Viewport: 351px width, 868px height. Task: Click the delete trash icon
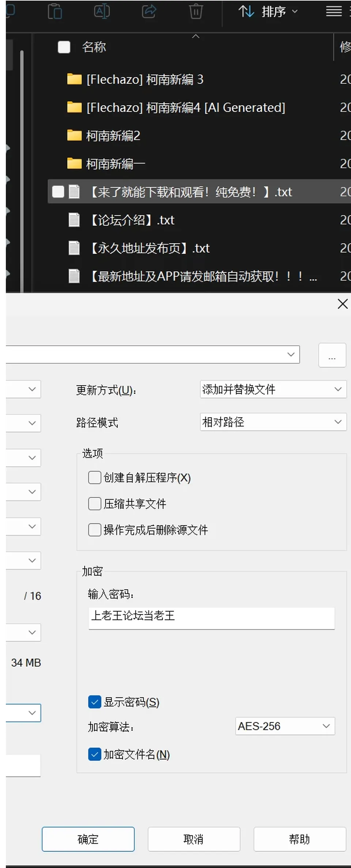[x=196, y=11]
